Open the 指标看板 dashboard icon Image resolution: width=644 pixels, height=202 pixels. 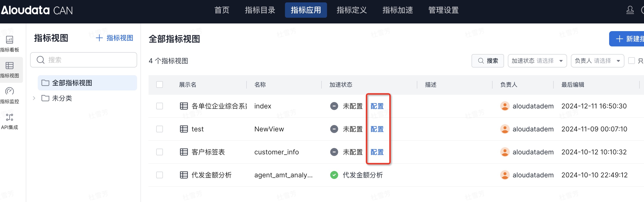[10, 40]
